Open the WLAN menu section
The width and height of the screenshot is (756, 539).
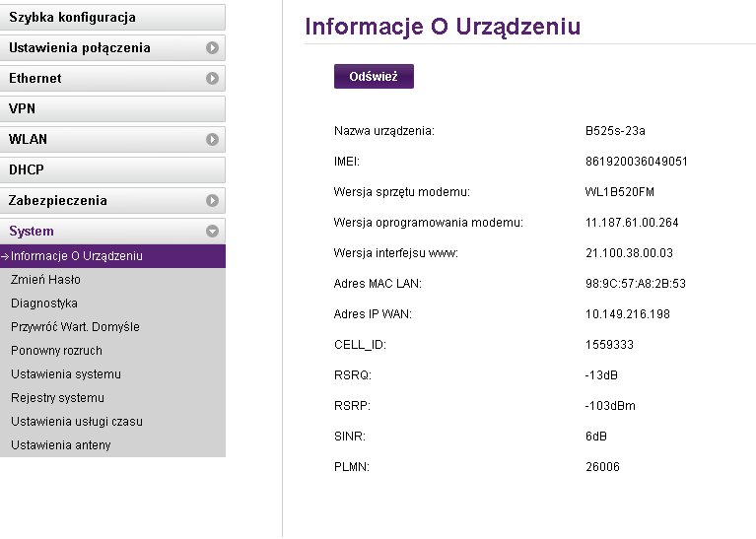coord(112,139)
